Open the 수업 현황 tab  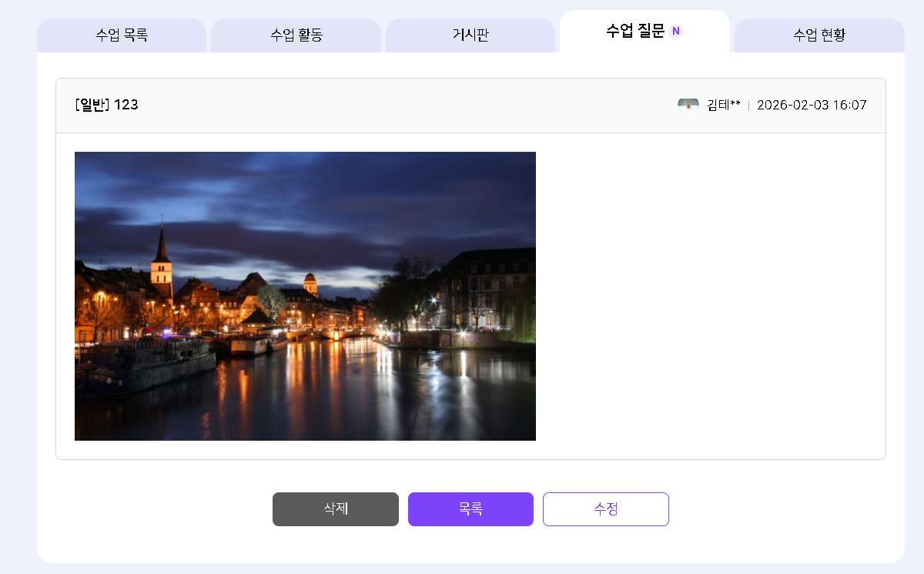[819, 35]
